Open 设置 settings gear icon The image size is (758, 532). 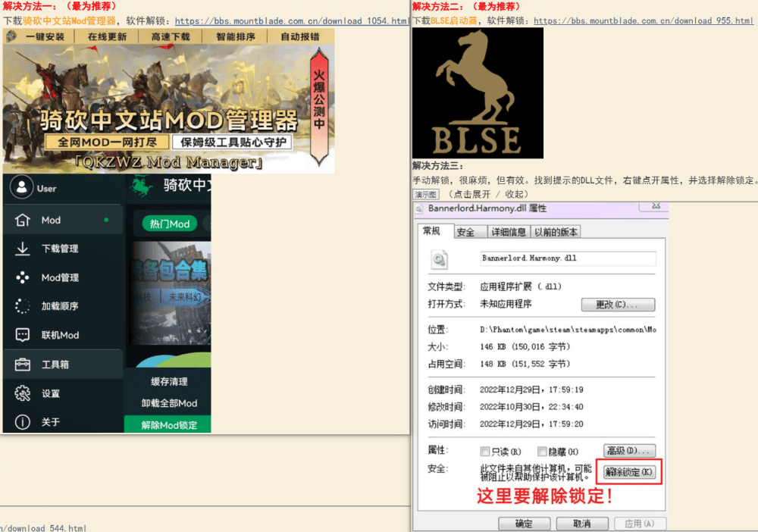point(24,393)
